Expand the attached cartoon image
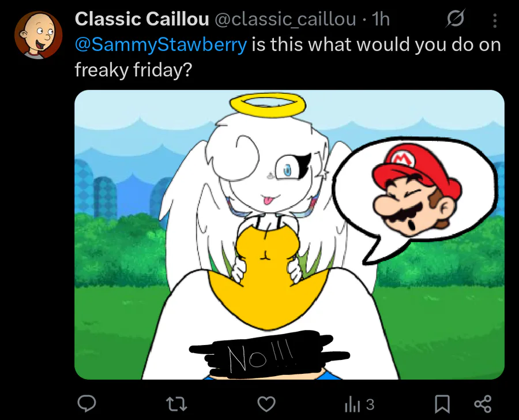Image resolution: width=519 pixels, height=420 pixels. point(289,234)
